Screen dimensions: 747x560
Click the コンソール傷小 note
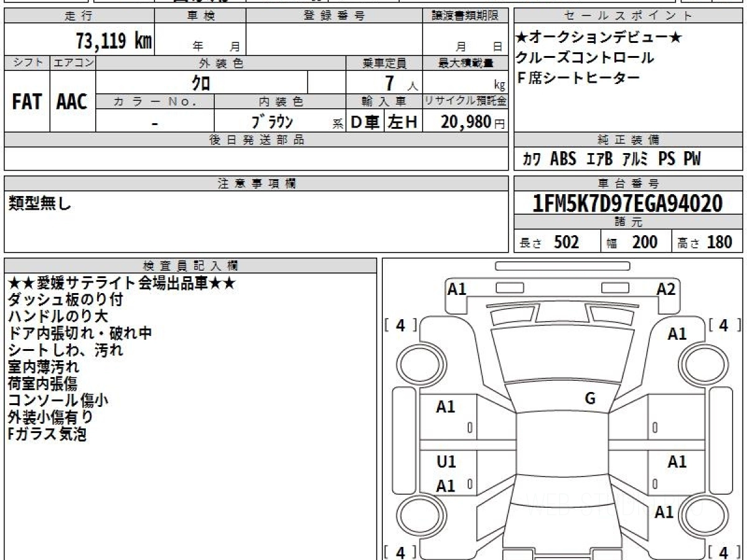coord(58,401)
